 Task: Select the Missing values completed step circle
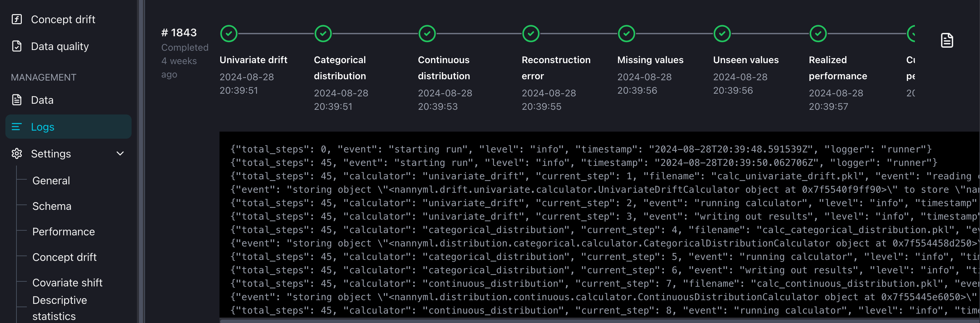626,34
